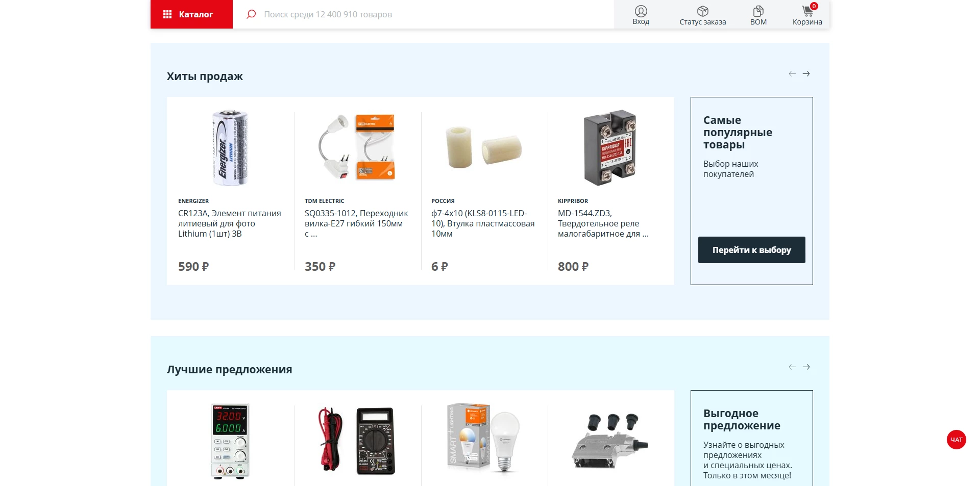Show previous items in Хиты продаж
980x486 pixels.
pyautogui.click(x=792, y=74)
